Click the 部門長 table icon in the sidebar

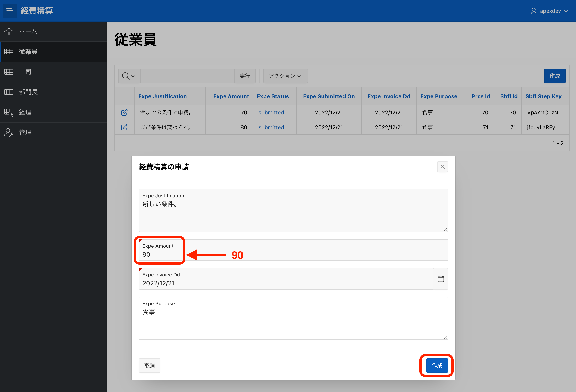pos(9,92)
